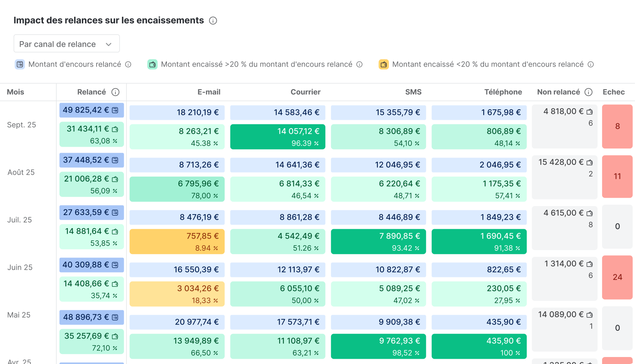
Task: Click the Echec column header
Action: click(614, 92)
